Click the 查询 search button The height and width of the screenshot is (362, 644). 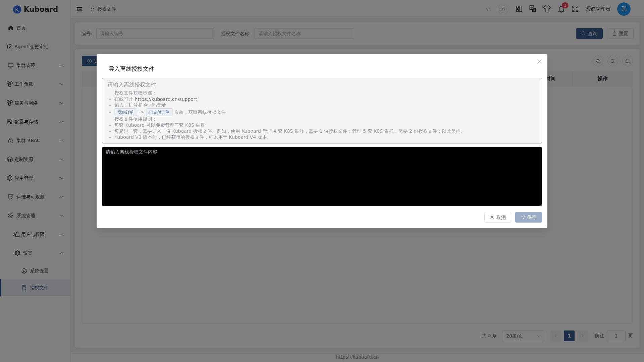click(589, 34)
